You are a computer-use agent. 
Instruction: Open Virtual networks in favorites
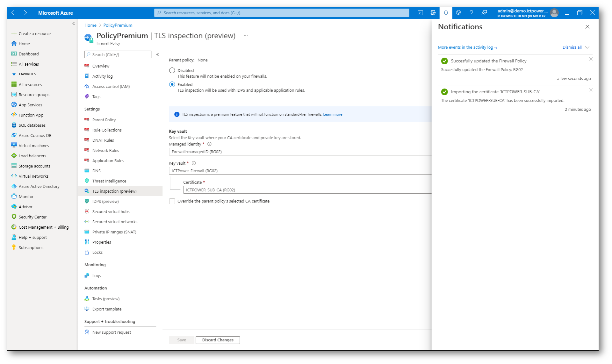pyautogui.click(x=33, y=176)
